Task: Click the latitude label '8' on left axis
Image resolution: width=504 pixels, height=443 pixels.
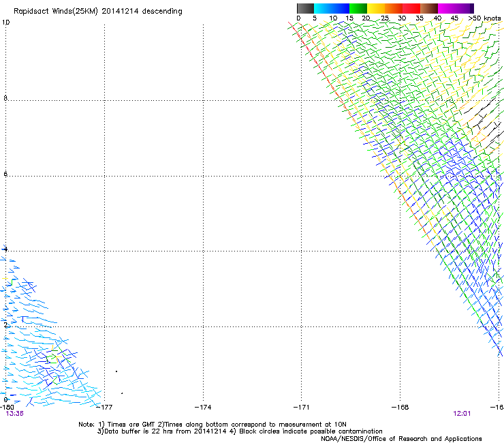Action: pyautogui.click(x=5, y=98)
